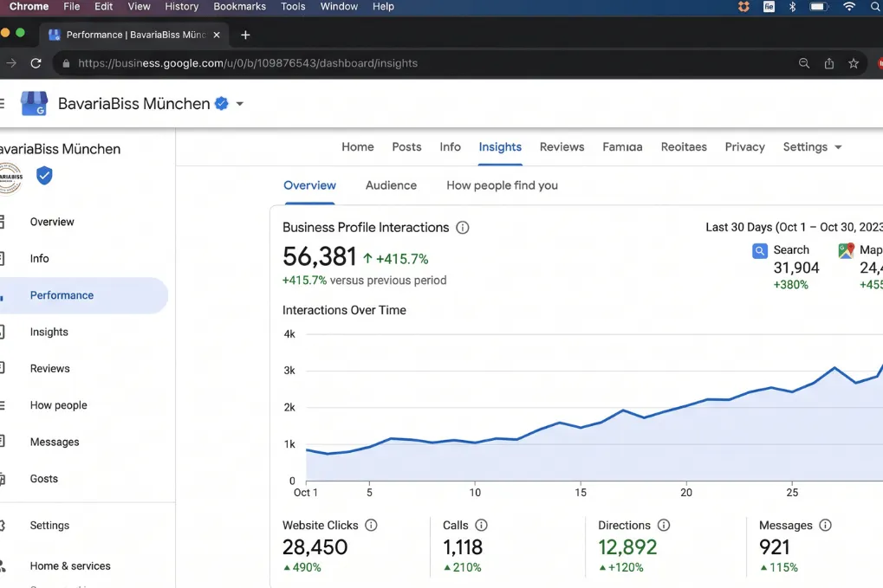Expand the BavariaBiss München account dropdown arrow
The image size is (883, 588).
[x=240, y=104]
